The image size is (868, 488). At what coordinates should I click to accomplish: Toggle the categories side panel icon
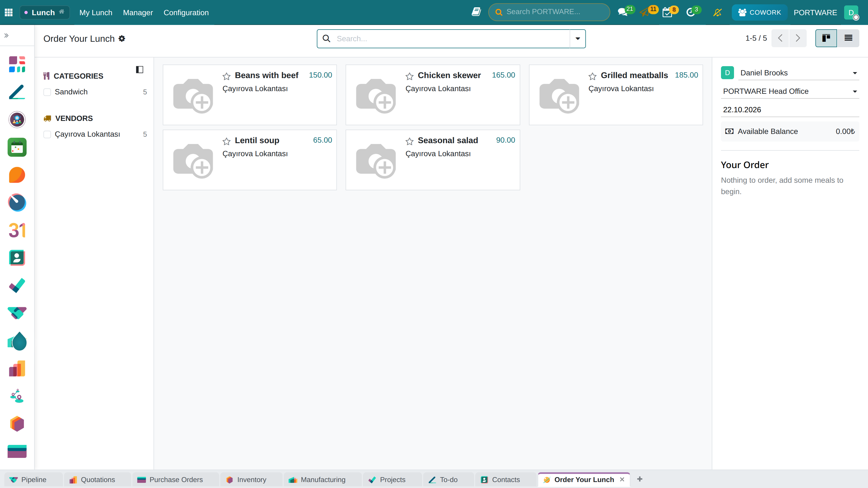139,70
